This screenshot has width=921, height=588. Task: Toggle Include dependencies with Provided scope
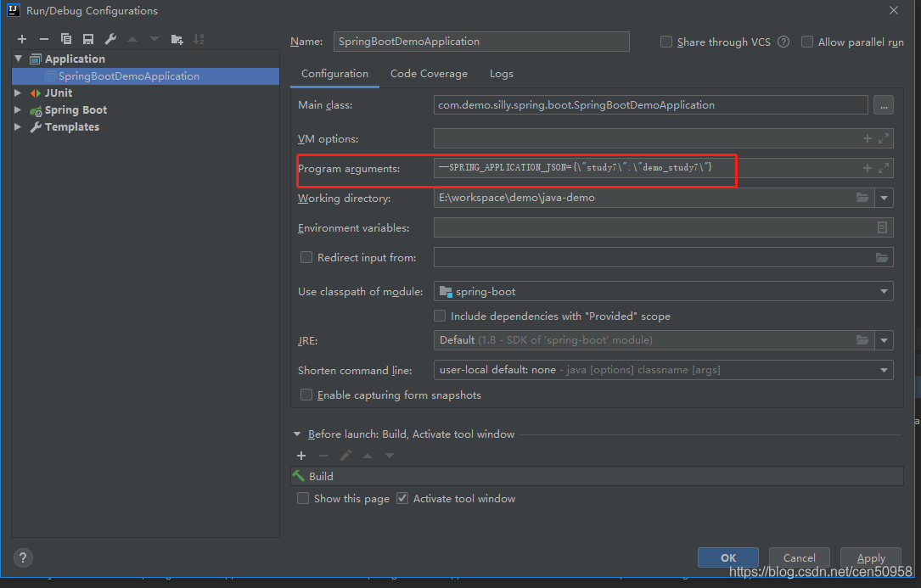pos(440,316)
